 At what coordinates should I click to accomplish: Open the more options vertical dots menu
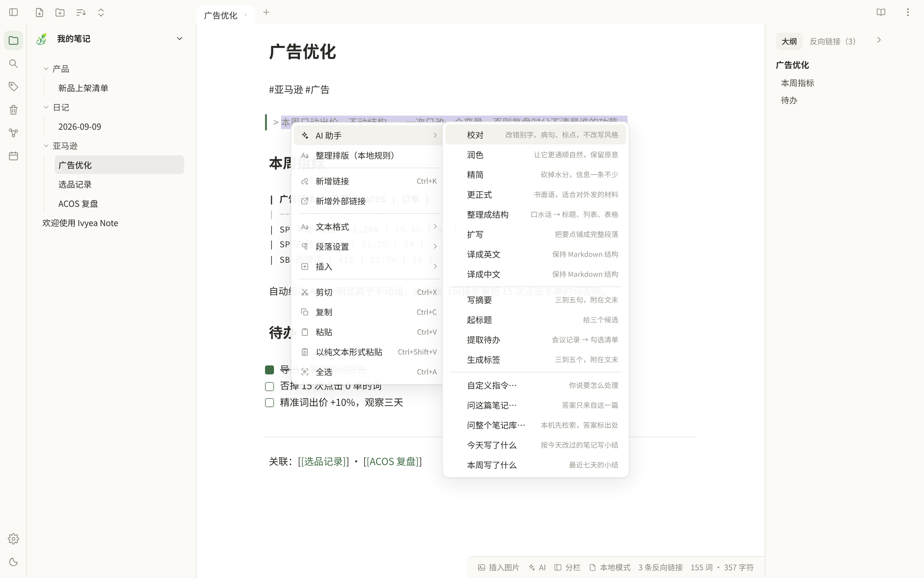click(908, 12)
